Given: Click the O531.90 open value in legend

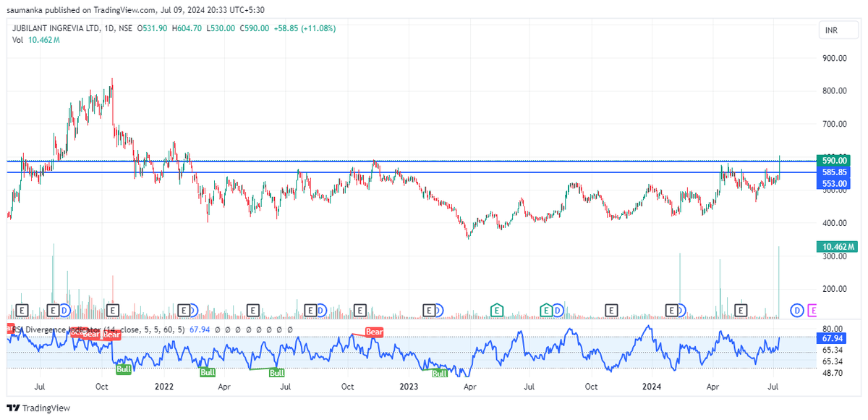Looking at the screenshot, I should [153, 28].
